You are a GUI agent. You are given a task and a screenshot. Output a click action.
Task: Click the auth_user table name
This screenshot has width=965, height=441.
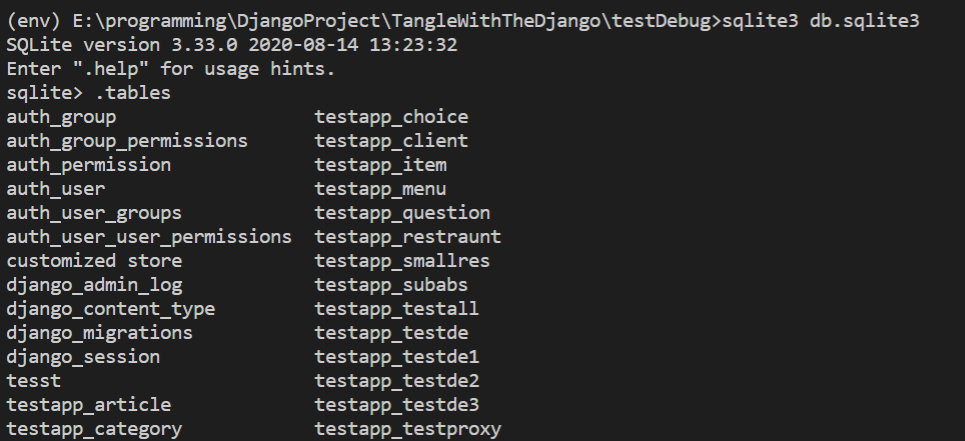[55, 189]
